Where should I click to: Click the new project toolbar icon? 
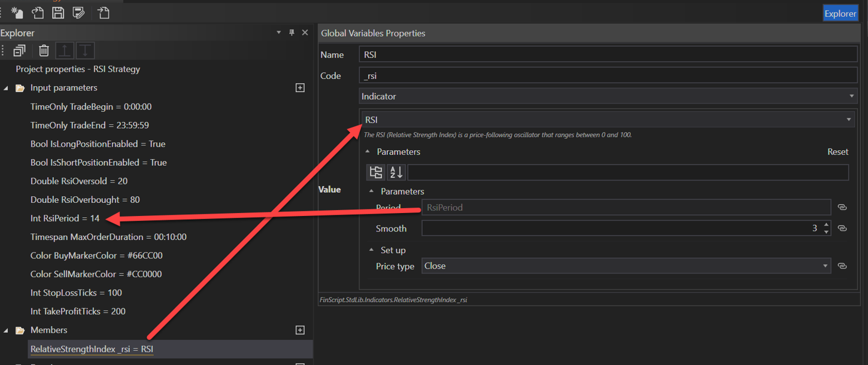pos(17,13)
